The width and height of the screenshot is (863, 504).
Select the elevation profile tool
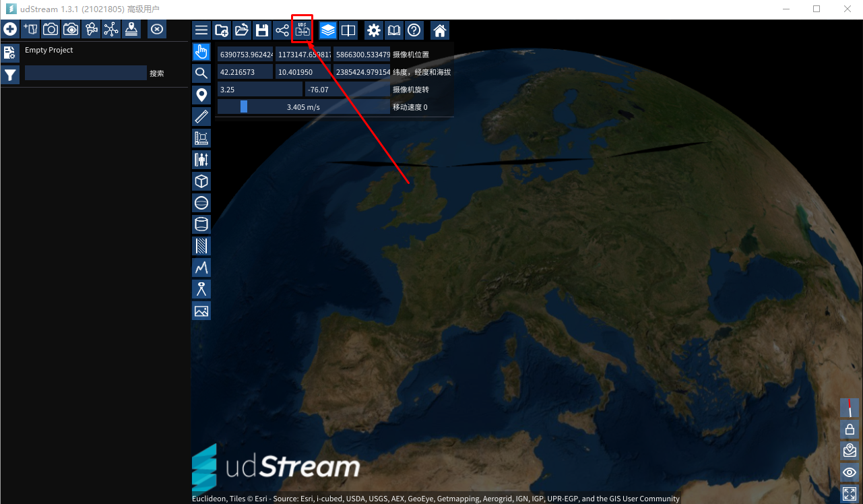201,267
